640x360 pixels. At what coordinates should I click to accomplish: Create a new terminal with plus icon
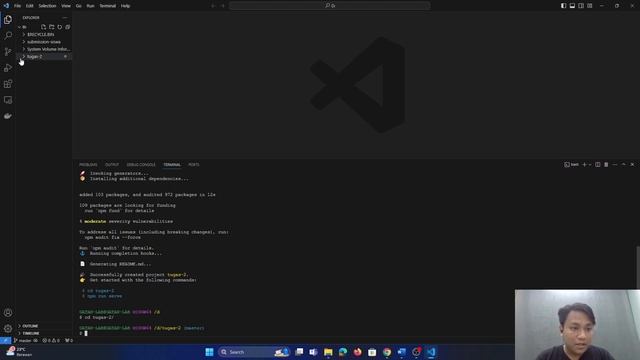[x=584, y=164]
